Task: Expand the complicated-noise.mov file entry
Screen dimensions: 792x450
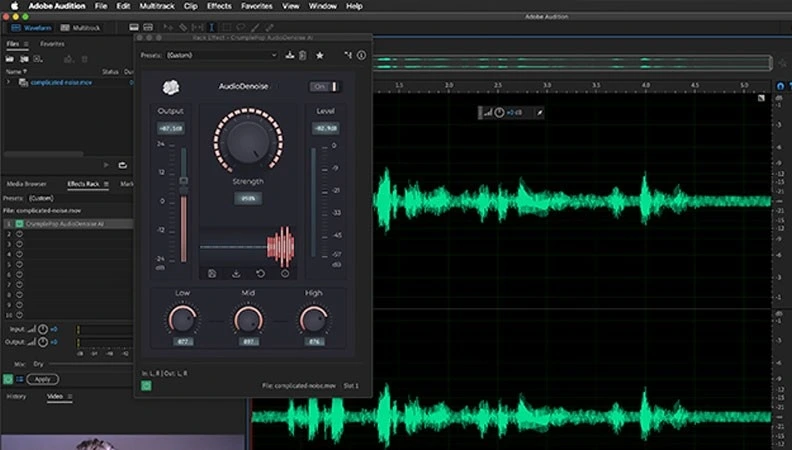Action: pos(8,82)
